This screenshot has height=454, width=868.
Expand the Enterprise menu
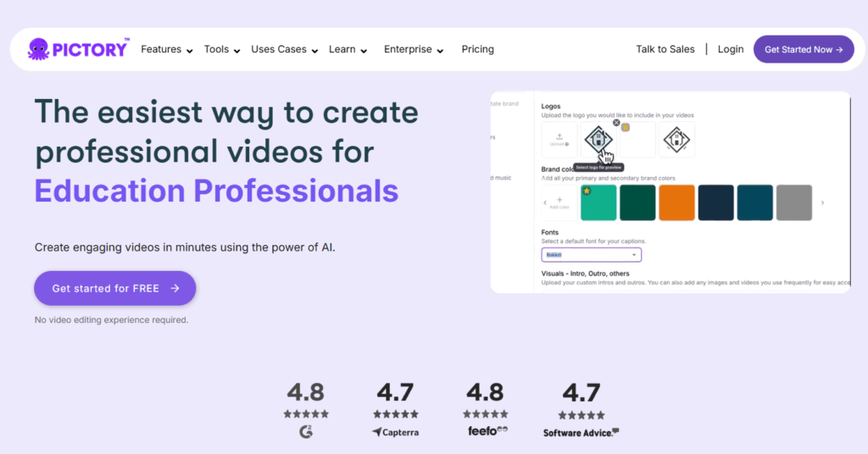[x=414, y=49]
